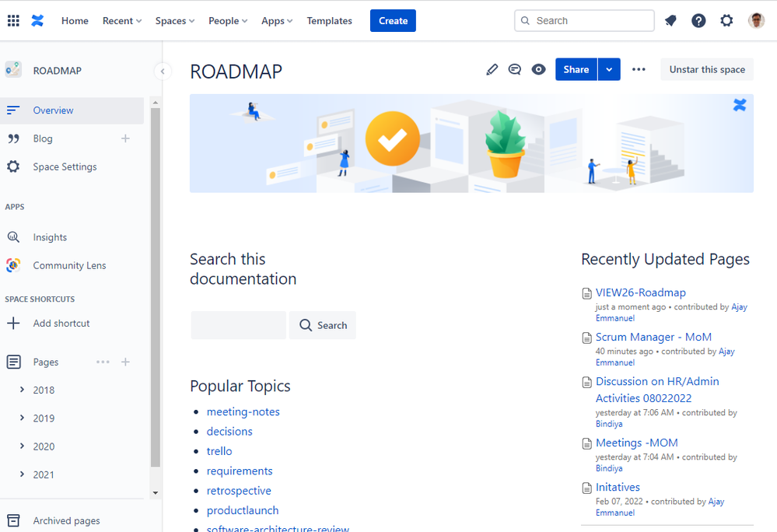777x532 pixels.
Task: Open the app switcher grid icon
Action: tap(13, 21)
